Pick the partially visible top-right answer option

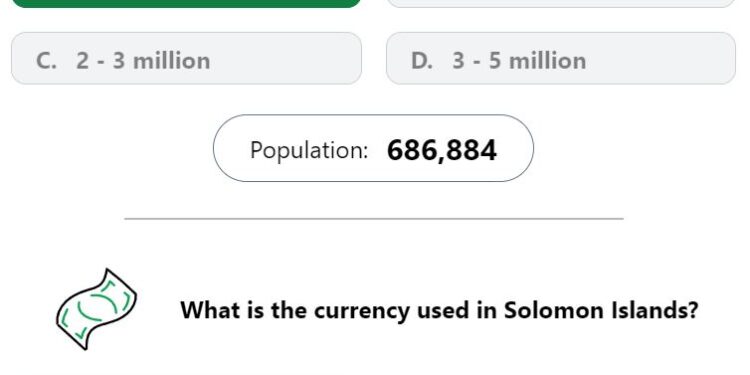(561, 4)
